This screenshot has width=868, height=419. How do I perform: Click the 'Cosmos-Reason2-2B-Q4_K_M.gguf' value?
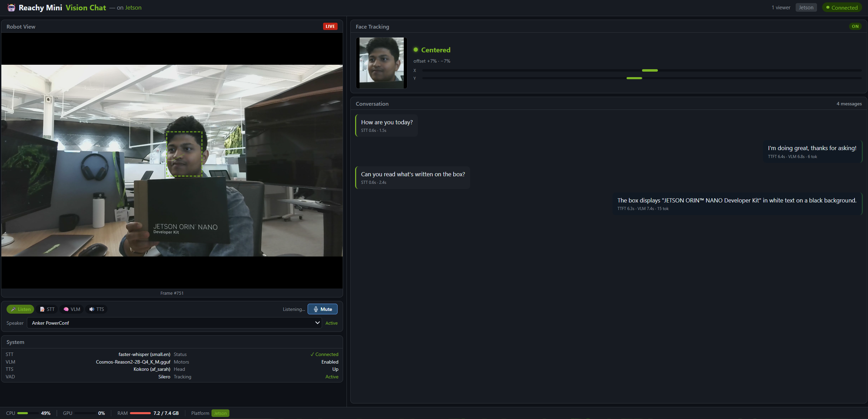coord(133,362)
